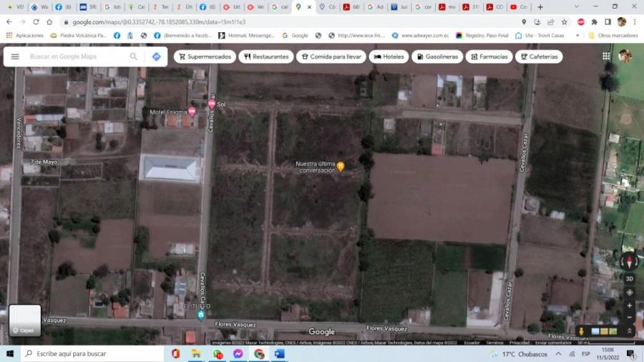Open Word from the taskbar
644x362 pixels.
[280, 353]
